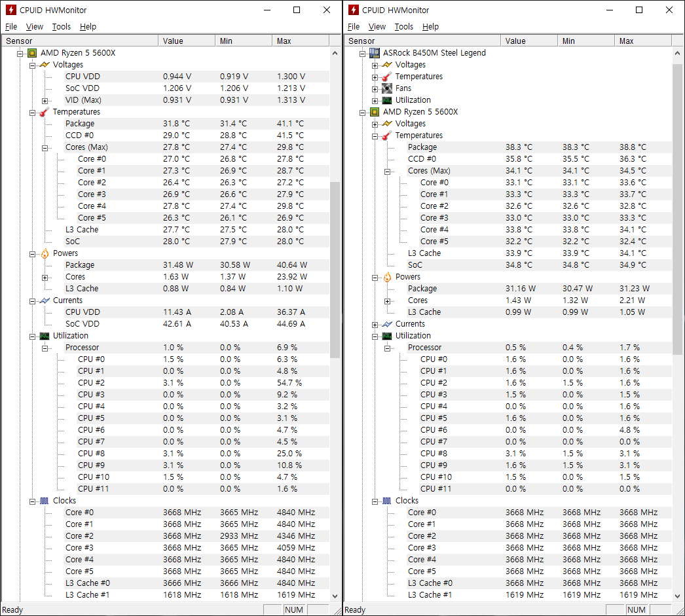Open File menu in right window
The height and width of the screenshot is (616, 685).
(354, 27)
